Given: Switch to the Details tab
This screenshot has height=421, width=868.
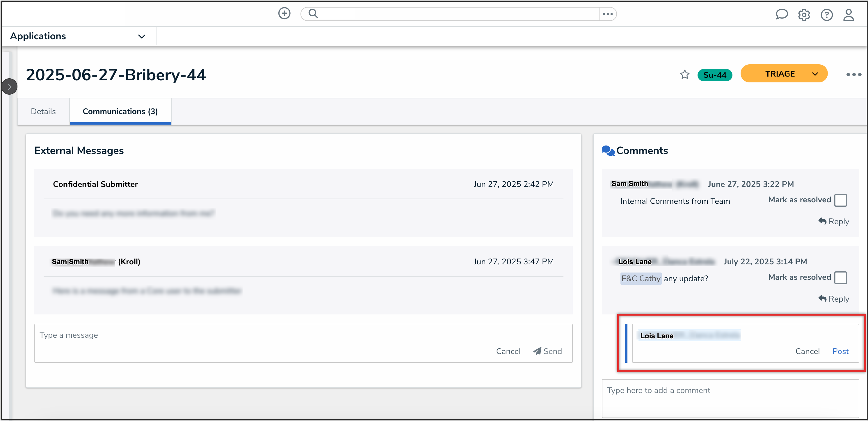Looking at the screenshot, I should coord(43,111).
